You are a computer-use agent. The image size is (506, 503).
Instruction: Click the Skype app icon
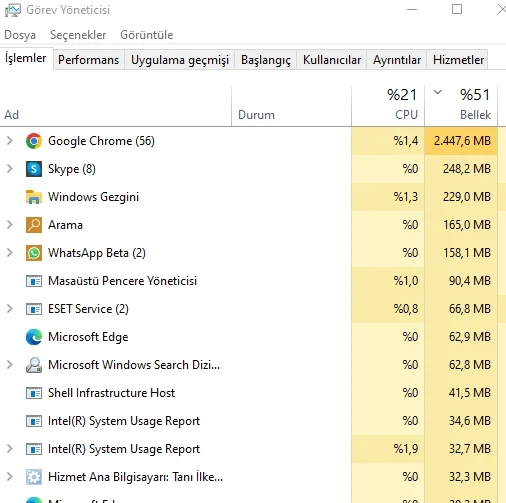point(34,169)
